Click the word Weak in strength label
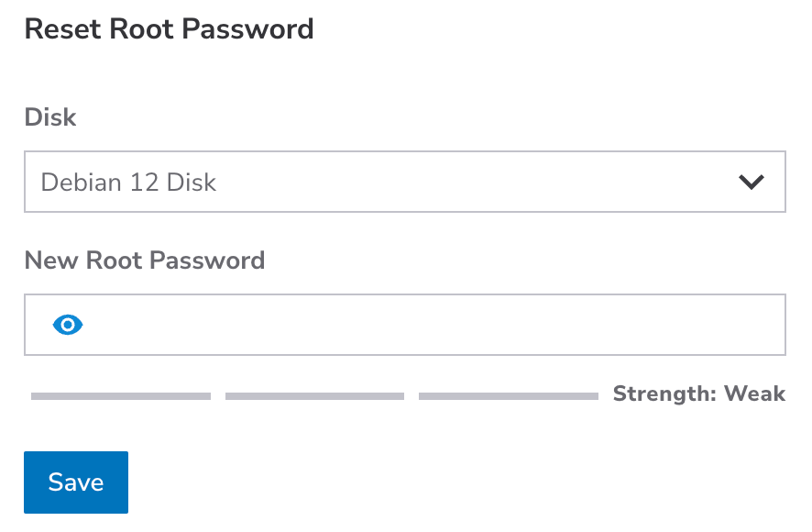This screenshot has width=812, height=532. pos(755,394)
